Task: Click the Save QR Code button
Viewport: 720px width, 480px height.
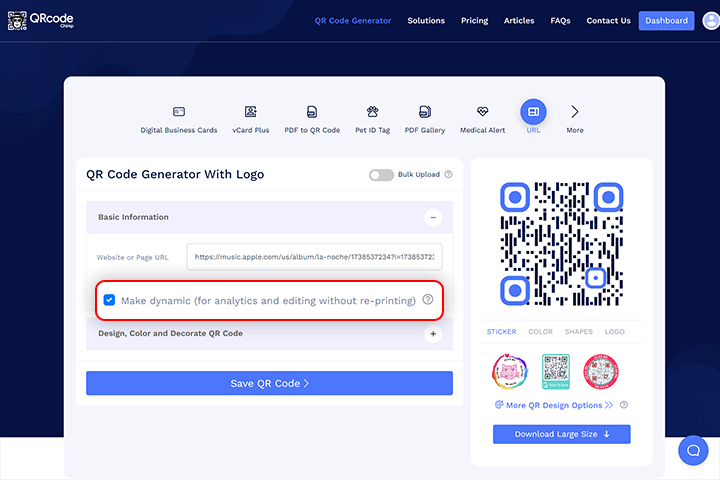Action: [x=270, y=383]
